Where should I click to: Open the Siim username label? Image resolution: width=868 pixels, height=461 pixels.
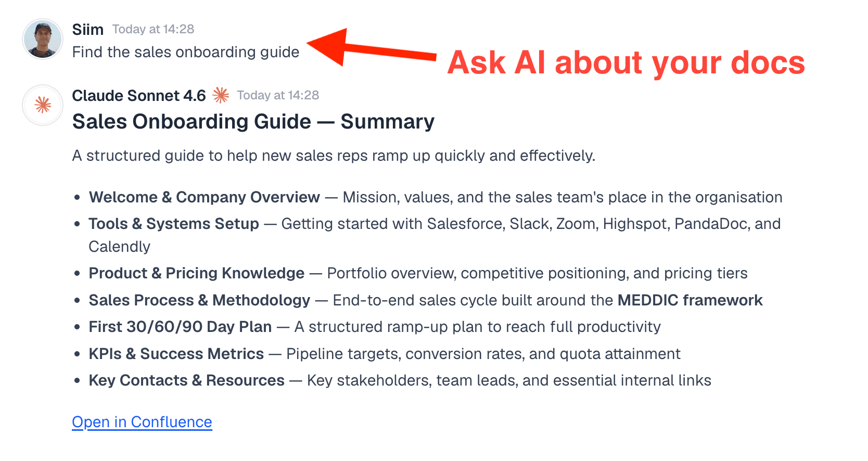coord(87,30)
